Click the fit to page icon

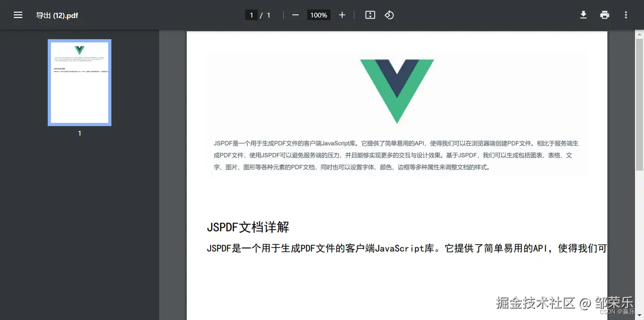(370, 15)
